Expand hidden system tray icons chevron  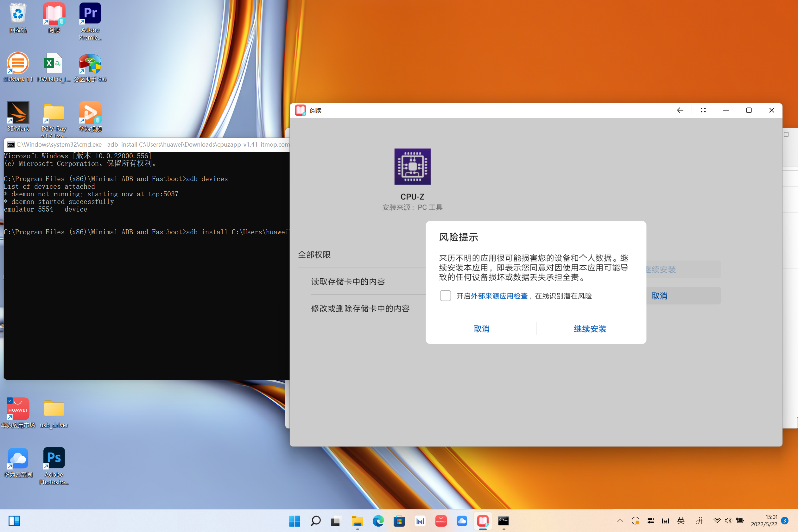(620, 521)
